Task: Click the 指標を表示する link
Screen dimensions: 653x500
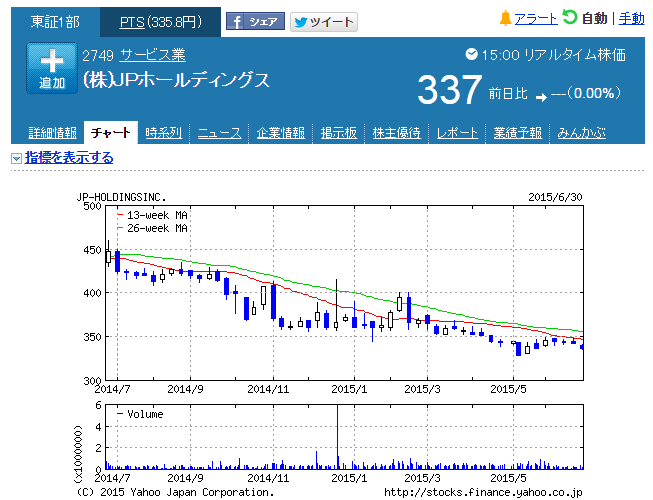Action: click(69, 158)
